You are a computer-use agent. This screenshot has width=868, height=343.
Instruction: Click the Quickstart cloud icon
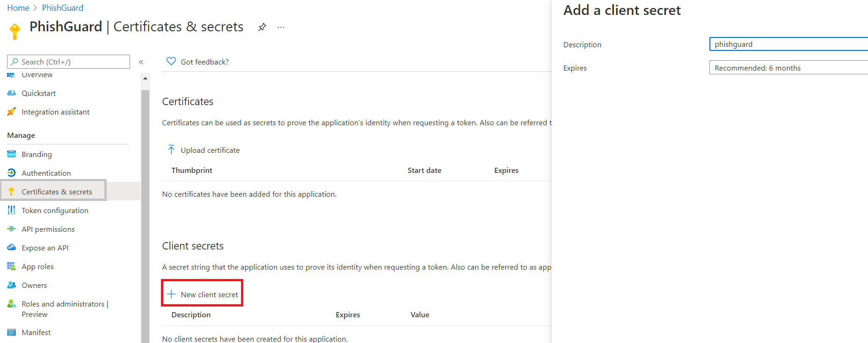coord(12,93)
